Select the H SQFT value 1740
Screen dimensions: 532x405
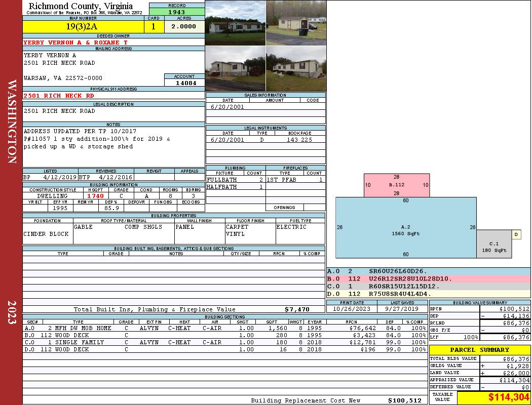point(96,196)
